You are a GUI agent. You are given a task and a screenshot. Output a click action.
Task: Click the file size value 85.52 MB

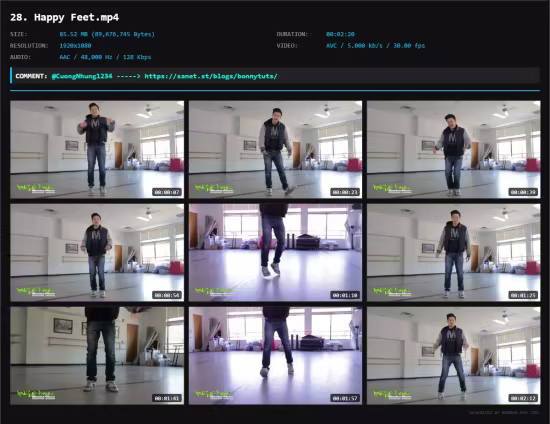point(107,34)
